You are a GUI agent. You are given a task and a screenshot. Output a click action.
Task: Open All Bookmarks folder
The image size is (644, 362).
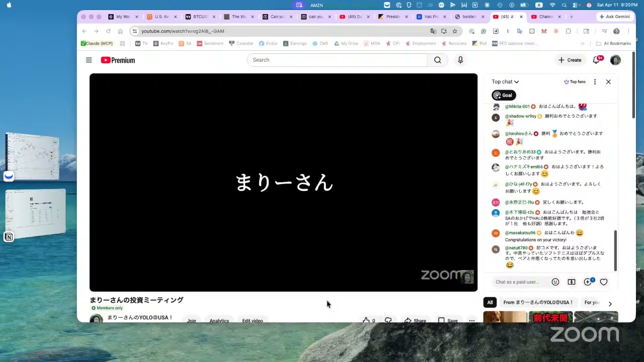click(x=613, y=44)
